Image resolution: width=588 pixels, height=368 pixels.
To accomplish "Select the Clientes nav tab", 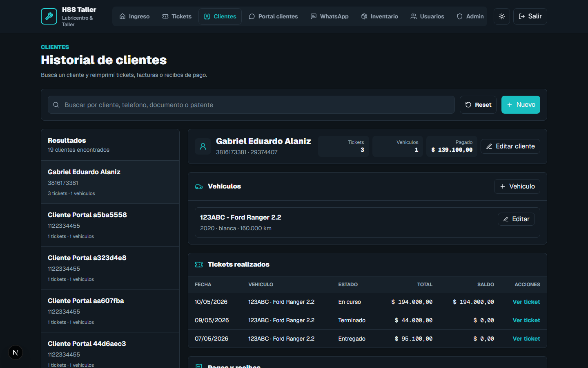I will point(220,16).
